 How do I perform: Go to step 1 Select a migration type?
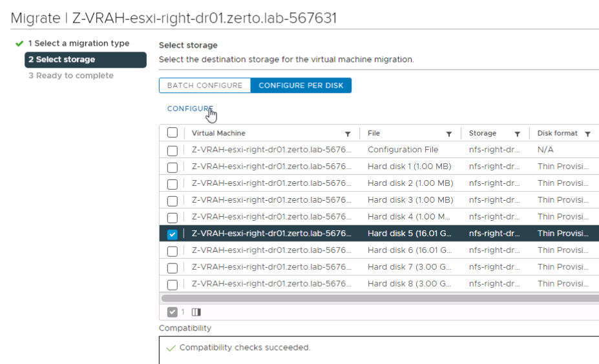point(78,43)
